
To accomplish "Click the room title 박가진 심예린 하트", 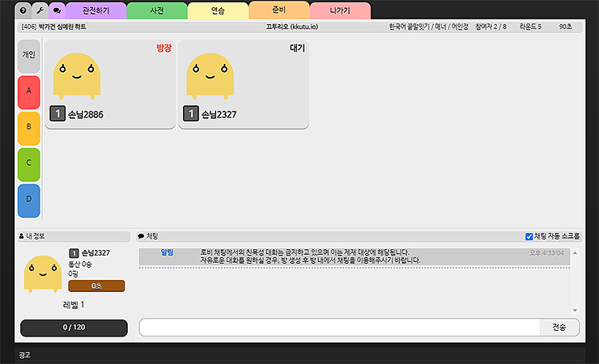I will 62,27.
